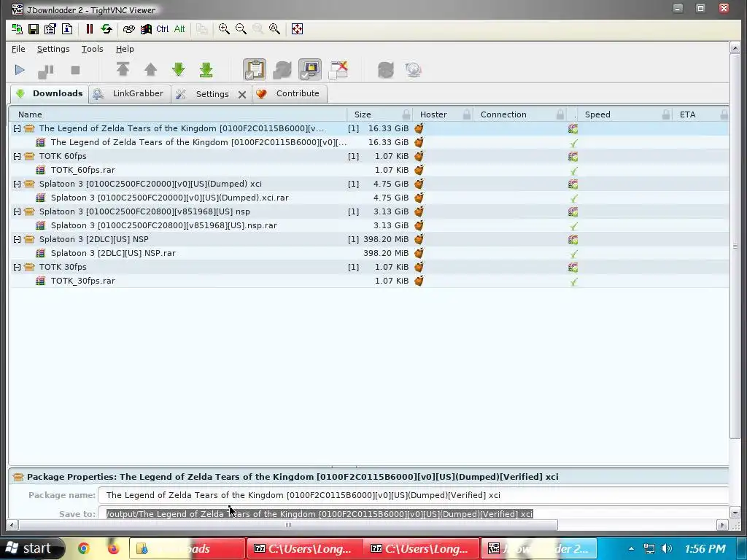Screen dimensions: 747x560
Task: Open the Help menu
Action: (125, 49)
